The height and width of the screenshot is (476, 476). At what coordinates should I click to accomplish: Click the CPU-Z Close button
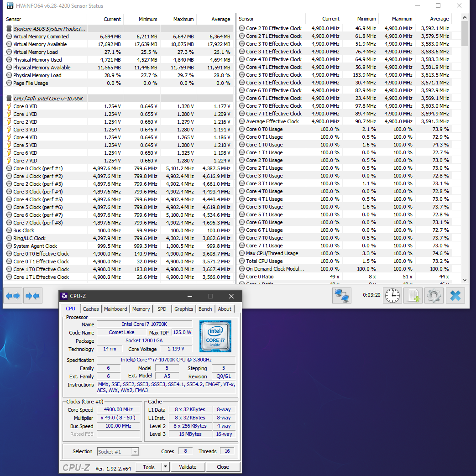(x=223, y=467)
